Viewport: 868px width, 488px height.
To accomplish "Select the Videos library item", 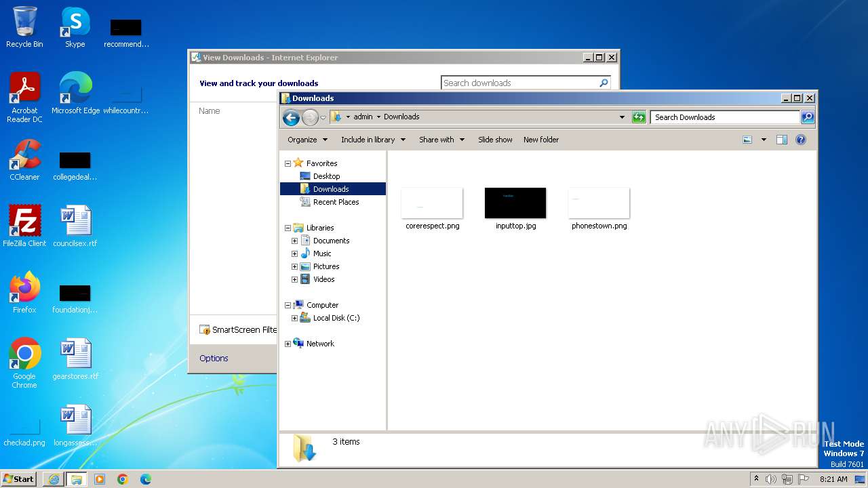I will (x=323, y=279).
